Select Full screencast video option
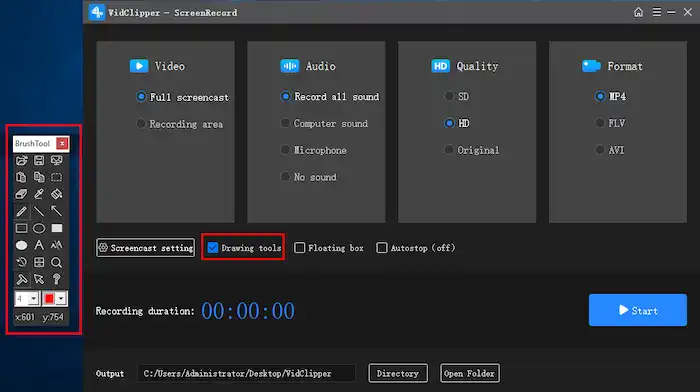This screenshot has width=700, height=392. (182, 97)
